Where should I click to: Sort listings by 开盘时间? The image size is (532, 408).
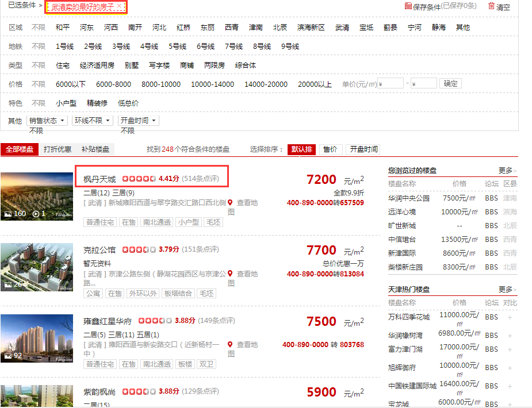[363, 149]
